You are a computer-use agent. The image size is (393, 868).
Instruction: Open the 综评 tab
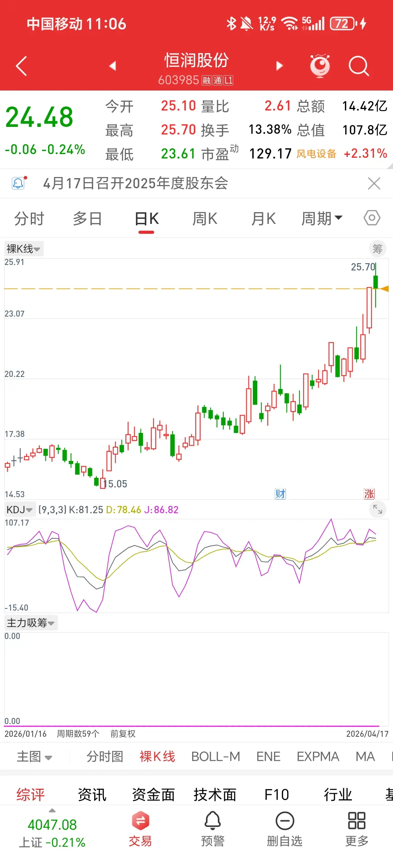(31, 794)
